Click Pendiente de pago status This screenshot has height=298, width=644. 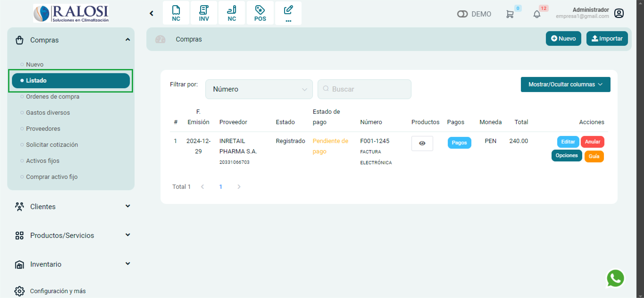point(330,146)
